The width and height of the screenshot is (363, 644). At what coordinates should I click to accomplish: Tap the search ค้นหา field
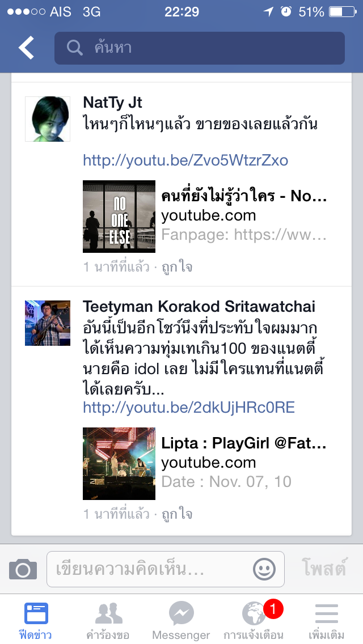pos(200,48)
